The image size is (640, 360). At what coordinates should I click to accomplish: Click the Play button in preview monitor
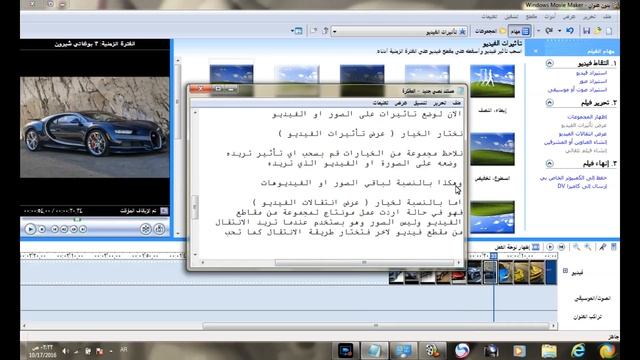click(x=30, y=229)
